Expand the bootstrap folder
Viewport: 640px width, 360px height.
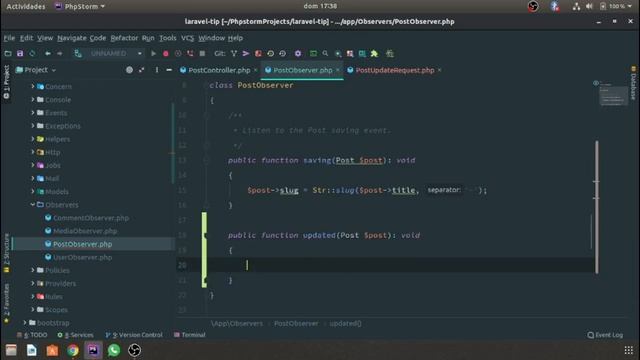click(25, 322)
